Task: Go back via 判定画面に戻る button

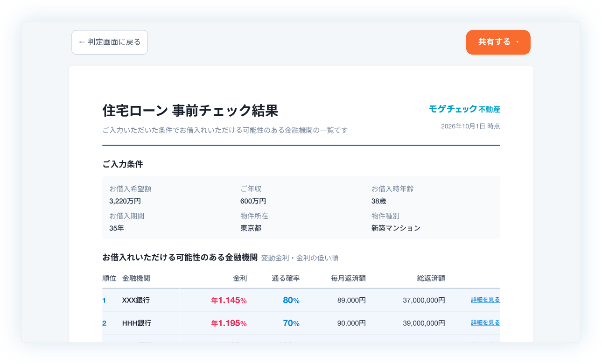Action: tap(110, 42)
